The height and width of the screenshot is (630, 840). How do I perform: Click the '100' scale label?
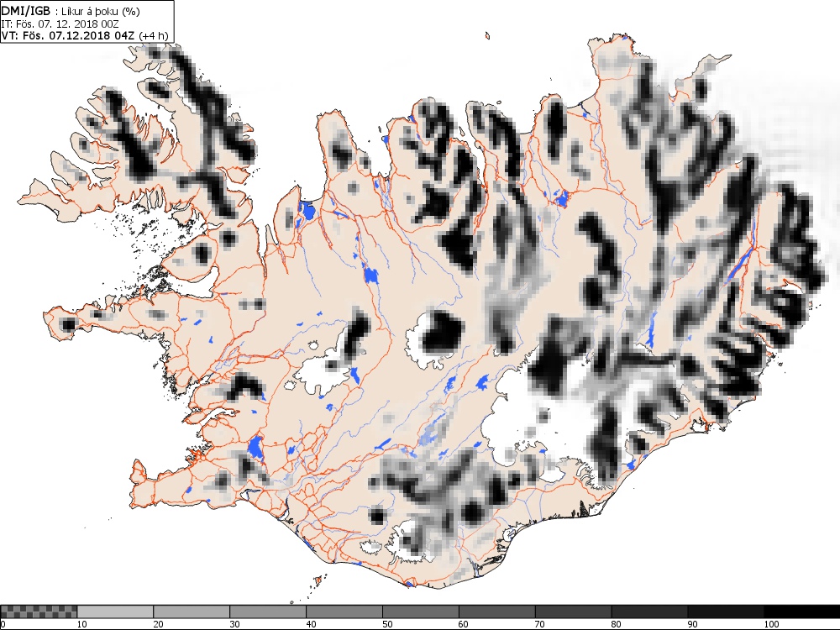point(771,624)
